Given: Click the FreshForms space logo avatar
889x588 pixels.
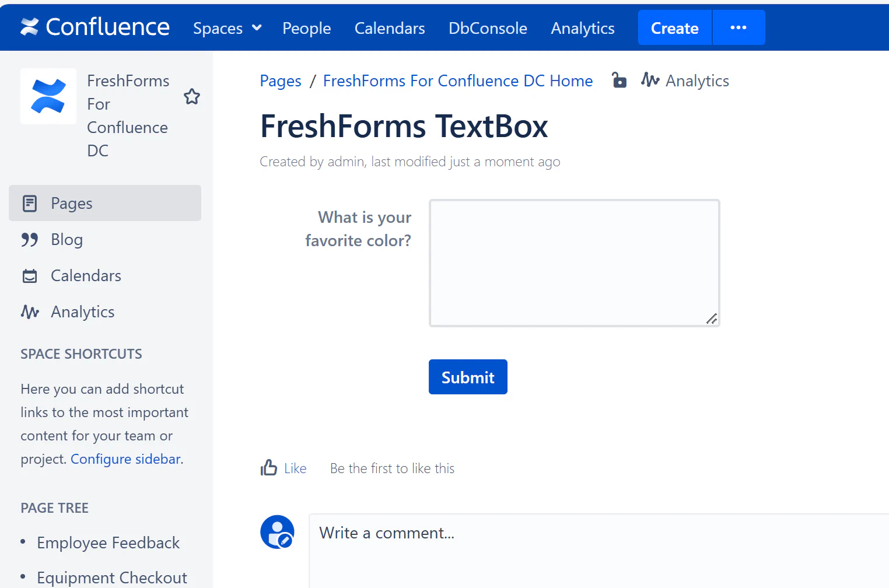Looking at the screenshot, I should point(48,96).
